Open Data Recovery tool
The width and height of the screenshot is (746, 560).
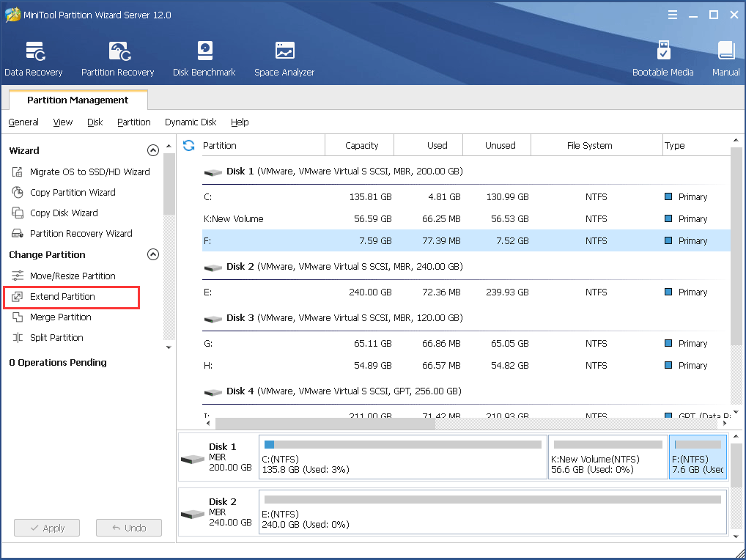[34, 59]
